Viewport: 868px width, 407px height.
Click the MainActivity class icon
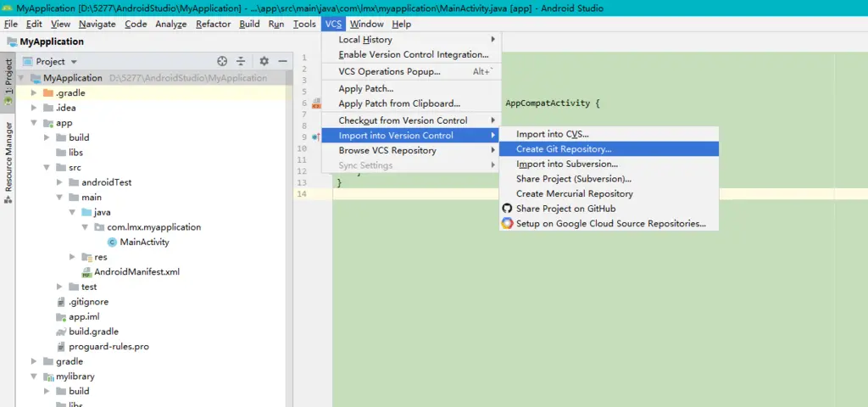pos(113,242)
